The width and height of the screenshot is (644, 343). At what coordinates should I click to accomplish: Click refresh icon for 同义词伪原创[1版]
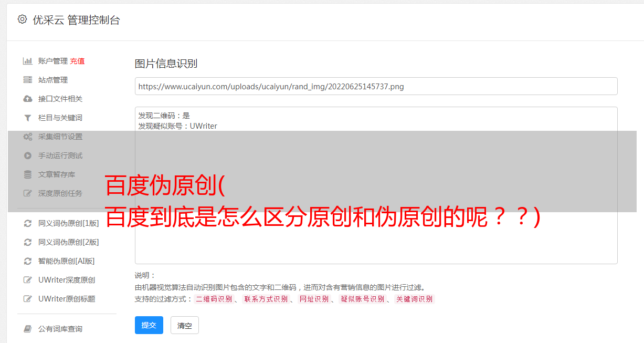[x=28, y=223]
